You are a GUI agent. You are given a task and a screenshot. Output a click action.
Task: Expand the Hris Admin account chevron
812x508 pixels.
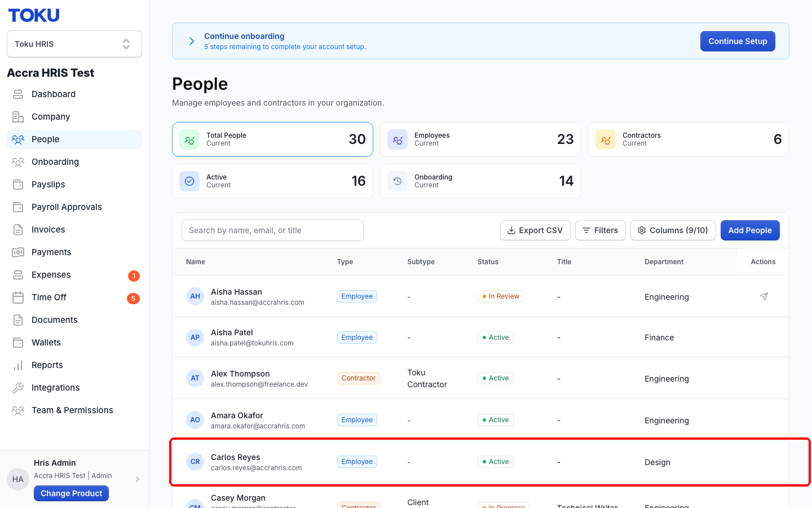[x=138, y=479]
